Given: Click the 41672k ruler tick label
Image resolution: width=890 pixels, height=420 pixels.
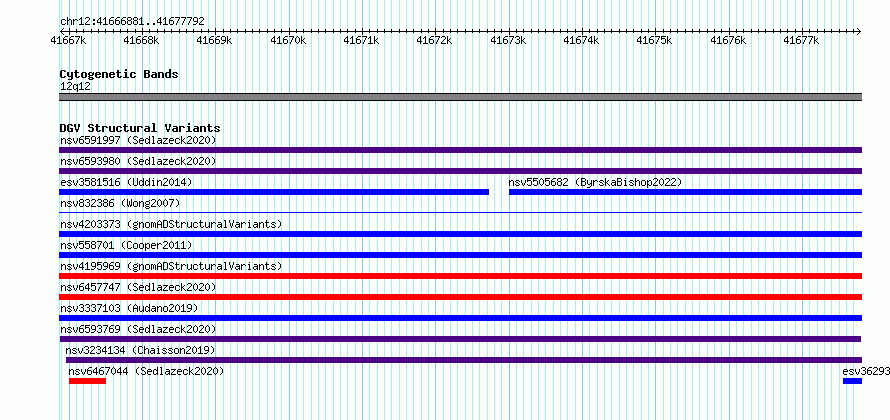Looking at the screenshot, I should coord(434,40).
